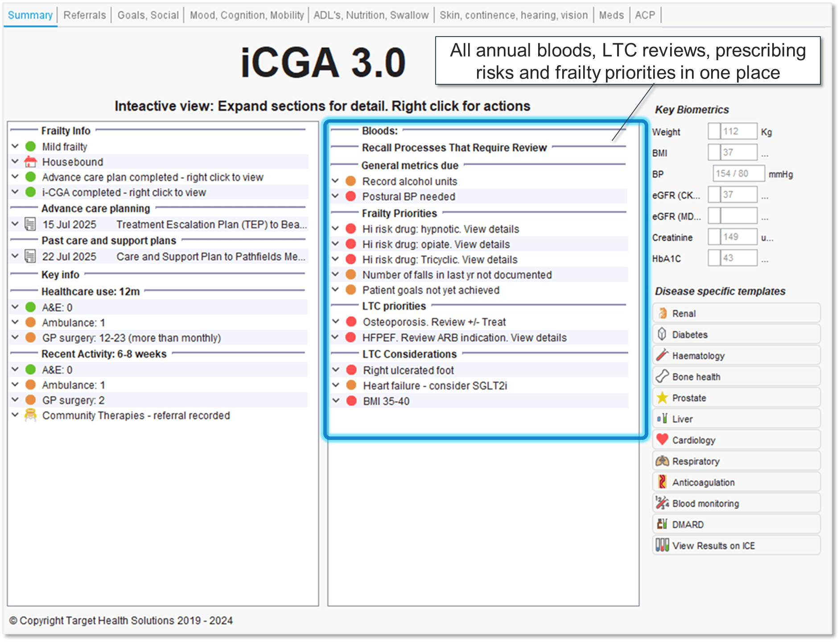The image size is (840, 642).
Task: Tick the checkbox beside eGFR (MD) field
Action: pyautogui.click(x=714, y=216)
